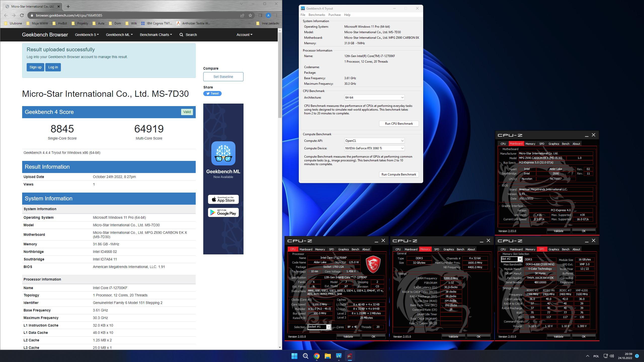This screenshot has height=362, width=644.
Task: Click the share page icon in address bar
Action: coord(242,15)
